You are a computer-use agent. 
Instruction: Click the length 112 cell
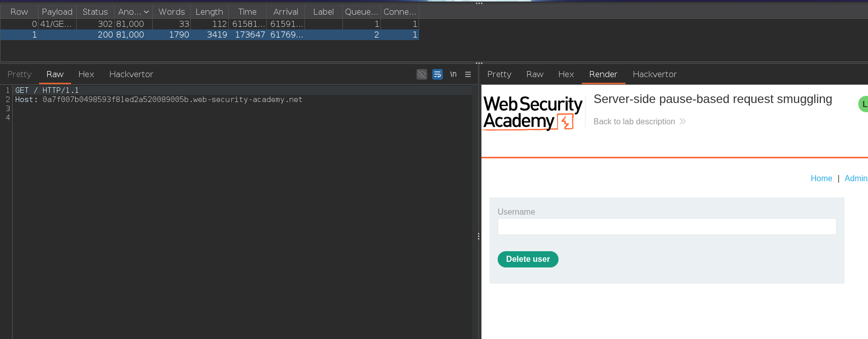210,24
